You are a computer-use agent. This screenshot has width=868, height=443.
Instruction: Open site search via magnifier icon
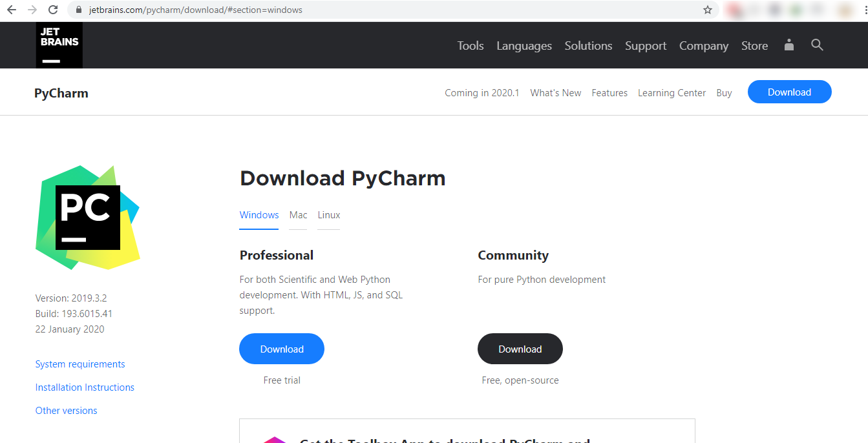(x=817, y=45)
